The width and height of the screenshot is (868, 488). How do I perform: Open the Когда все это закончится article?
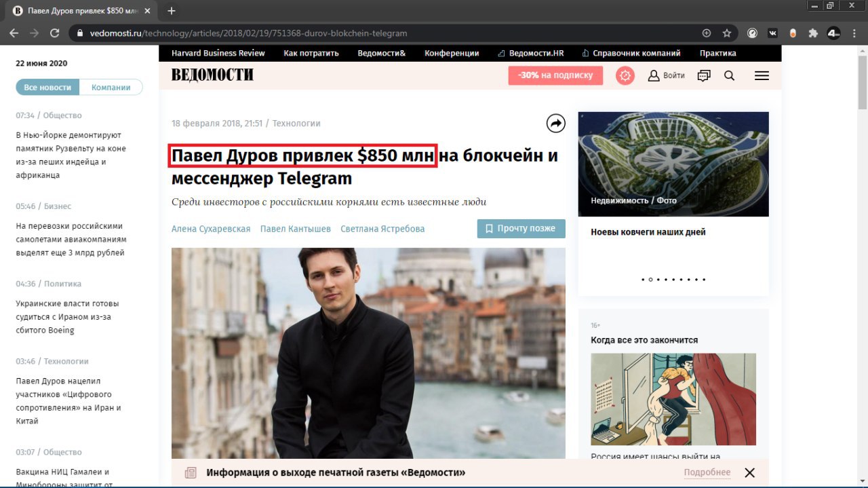point(644,340)
